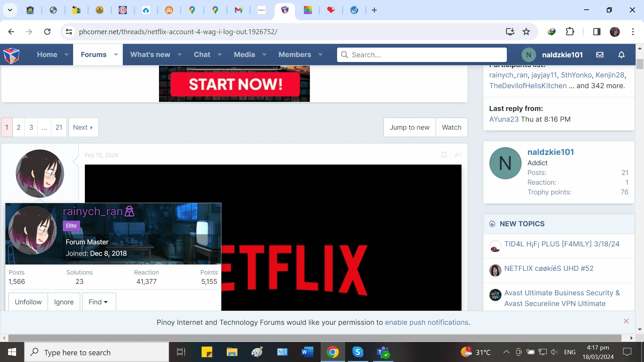644x362 pixels.
Task: Open the Forums nav item
Action: (94, 55)
